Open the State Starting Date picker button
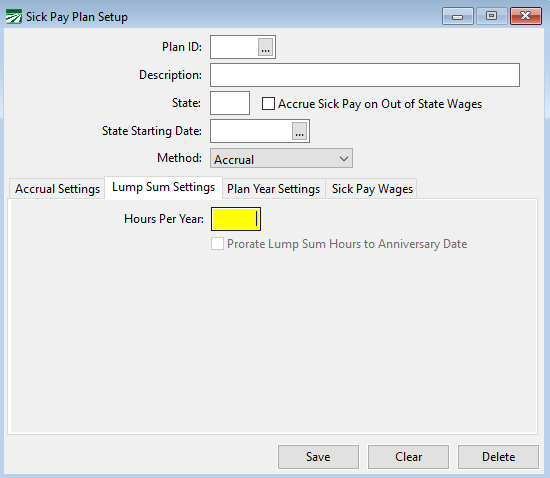This screenshot has height=478, width=550. coord(299,131)
